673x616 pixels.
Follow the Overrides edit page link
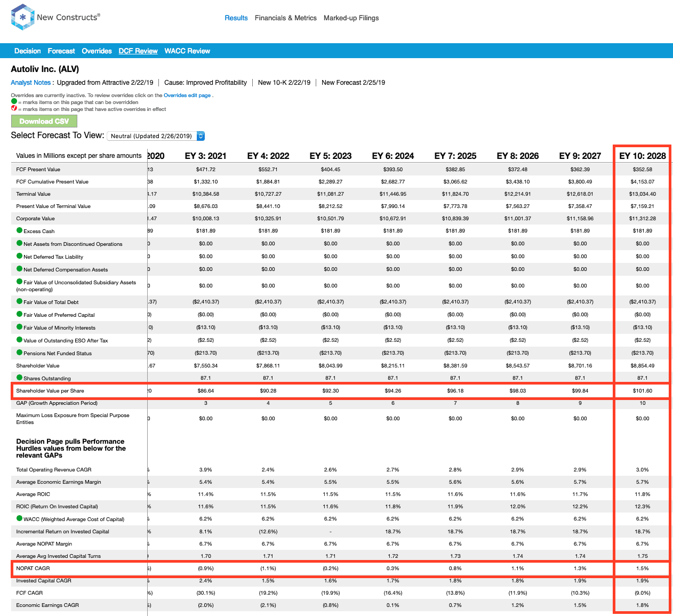click(x=187, y=95)
